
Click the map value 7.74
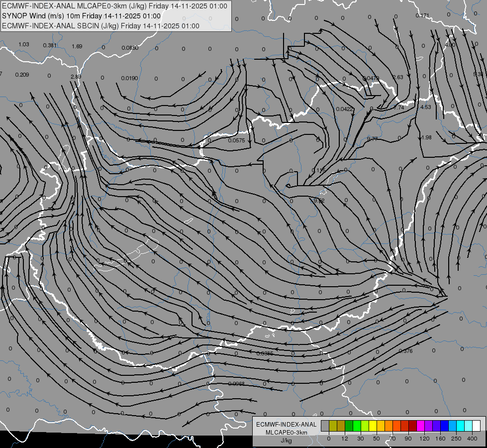[x=399, y=108]
